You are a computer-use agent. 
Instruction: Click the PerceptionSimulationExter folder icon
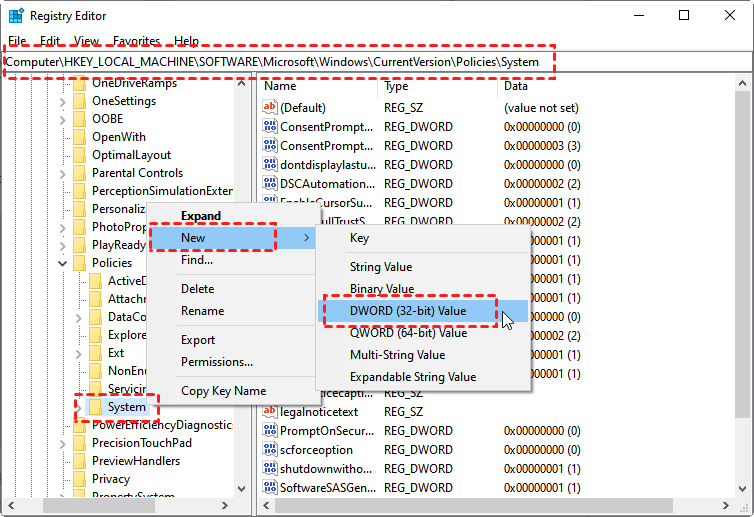tap(79, 191)
